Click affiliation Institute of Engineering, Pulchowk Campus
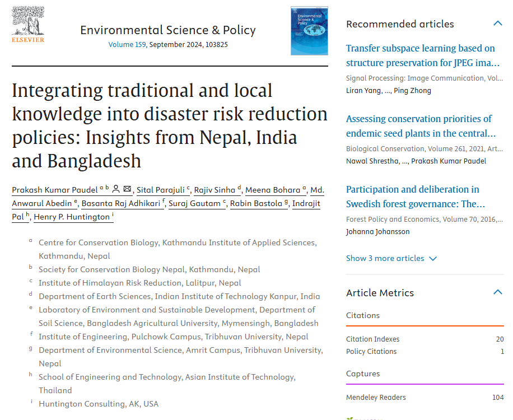 (x=174, y=337)
